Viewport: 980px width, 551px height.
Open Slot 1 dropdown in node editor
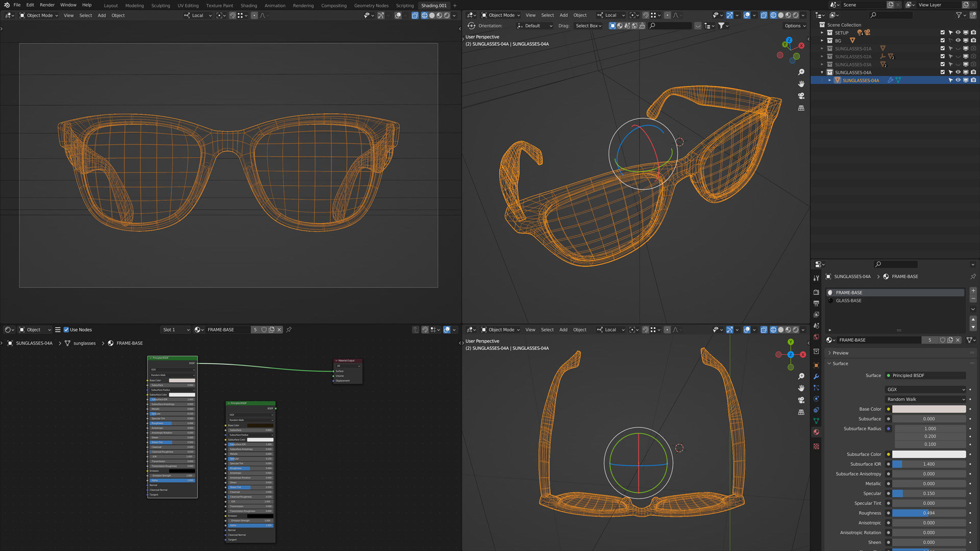pyautogui.click(x=176, y=330)
